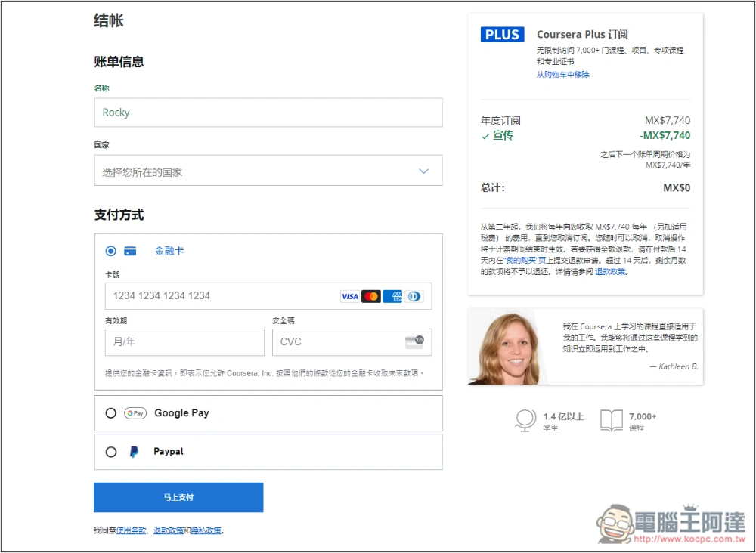Screen dimensions: 756x553
Task: Click the 结帐 page heading
Action: (x=109, y=20)
